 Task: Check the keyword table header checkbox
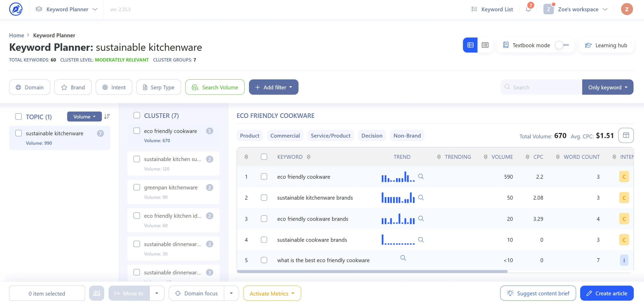[264, 157]
